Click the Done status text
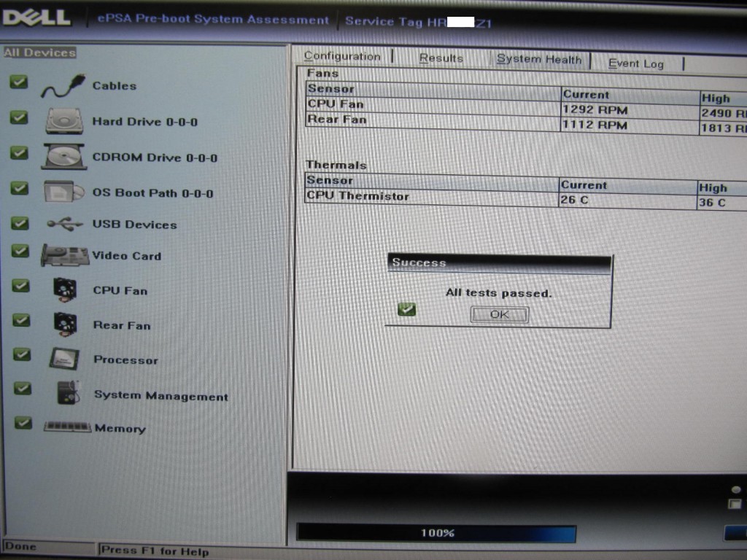This screenshot has height=560, width=747. [20, 546]
